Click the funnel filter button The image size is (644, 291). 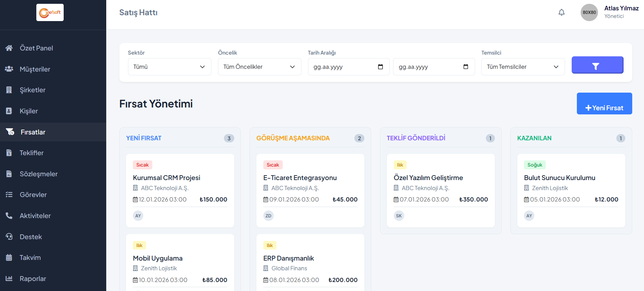click(x=597, y=65)
